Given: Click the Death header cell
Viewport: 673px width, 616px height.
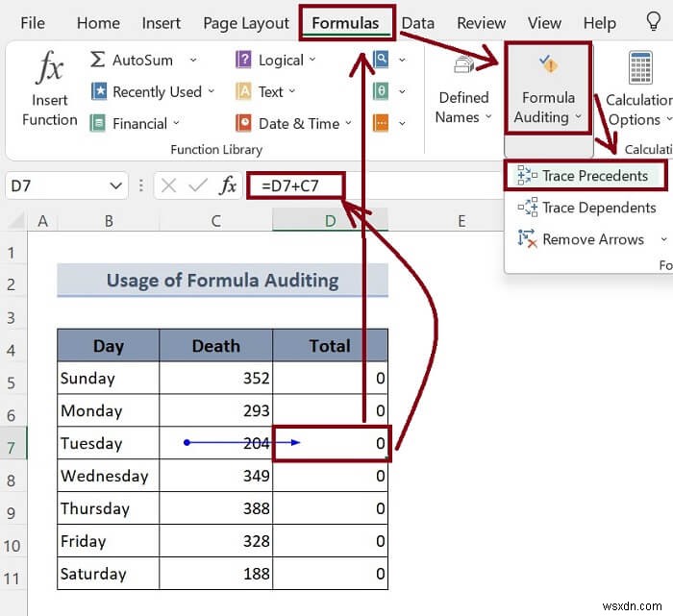Looking at the screenshot, I should 216,345.
